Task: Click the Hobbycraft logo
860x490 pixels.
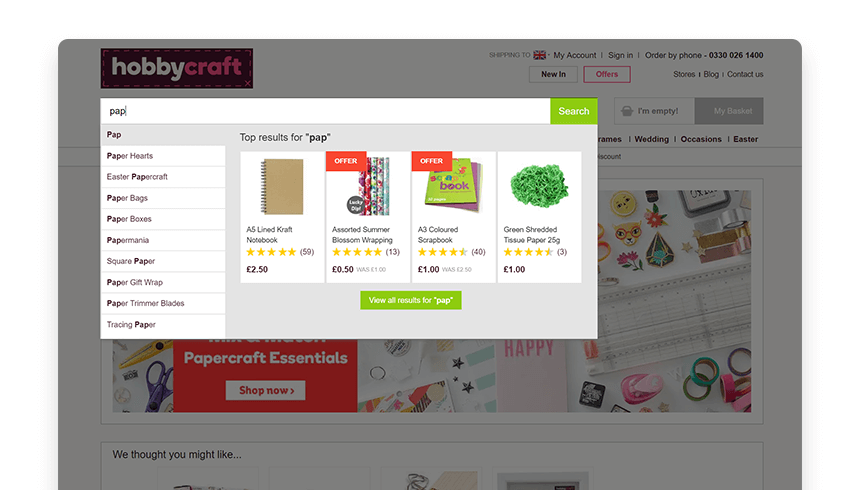Action: (177, 68)
